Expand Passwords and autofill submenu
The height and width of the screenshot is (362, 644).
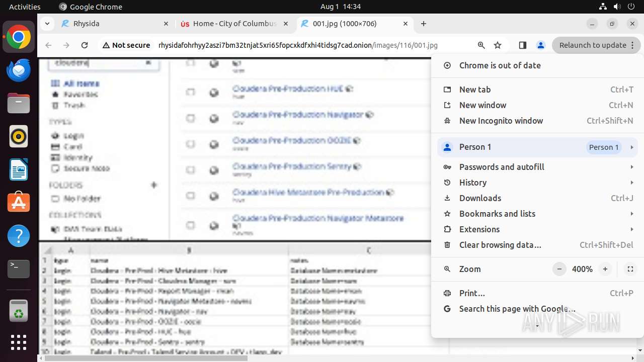click(537, 167)
